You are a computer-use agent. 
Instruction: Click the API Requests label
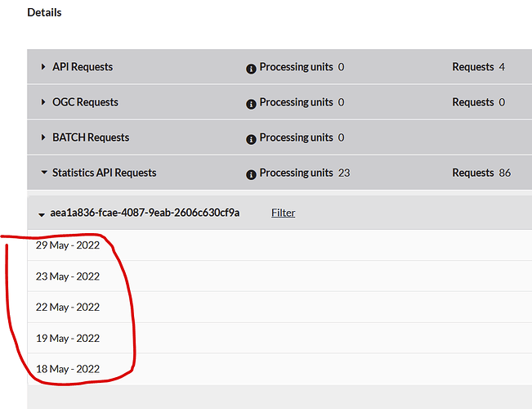[83, 67]
